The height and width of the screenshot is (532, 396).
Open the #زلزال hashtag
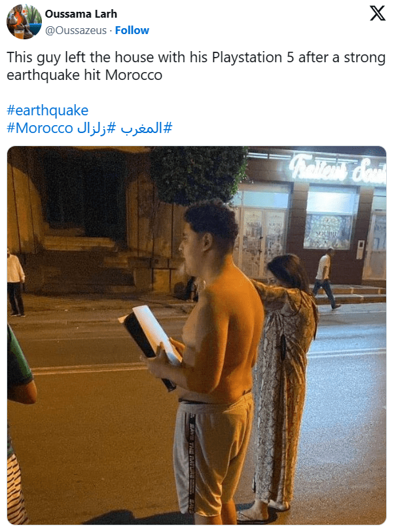(97, 128)
